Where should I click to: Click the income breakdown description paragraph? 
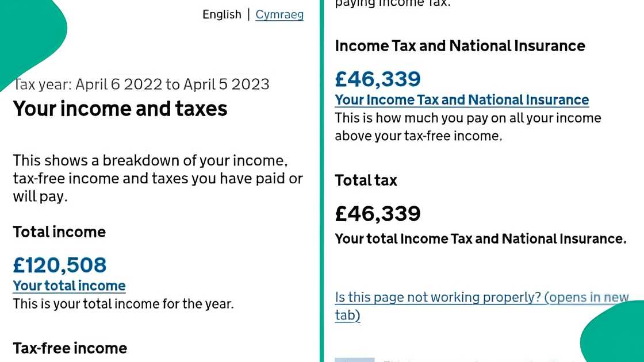point(158,178)
